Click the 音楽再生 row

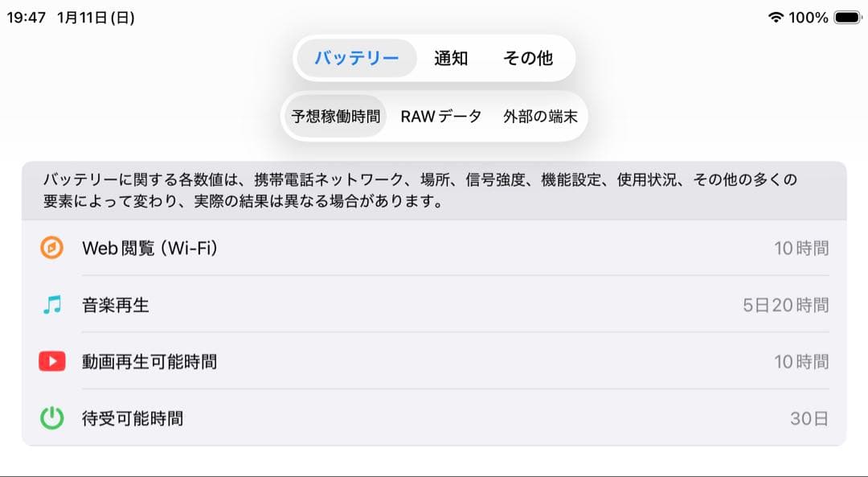tap(434, 304)
